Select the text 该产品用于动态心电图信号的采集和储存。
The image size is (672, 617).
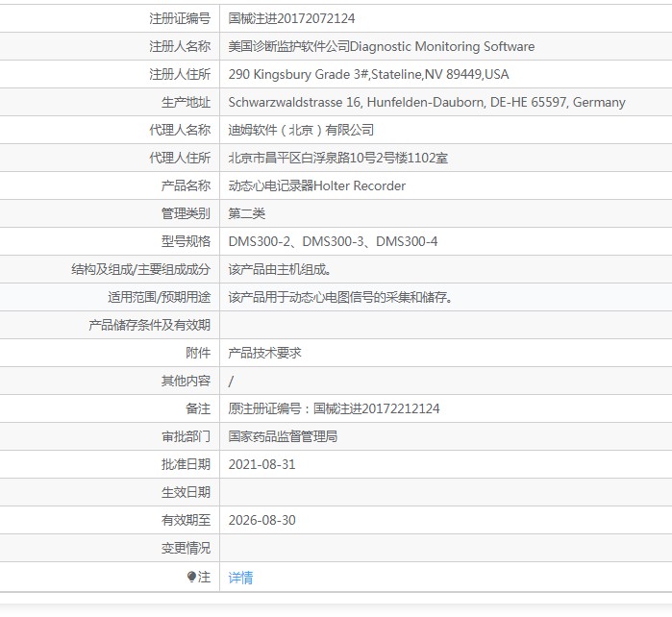(x=340, y=297)
